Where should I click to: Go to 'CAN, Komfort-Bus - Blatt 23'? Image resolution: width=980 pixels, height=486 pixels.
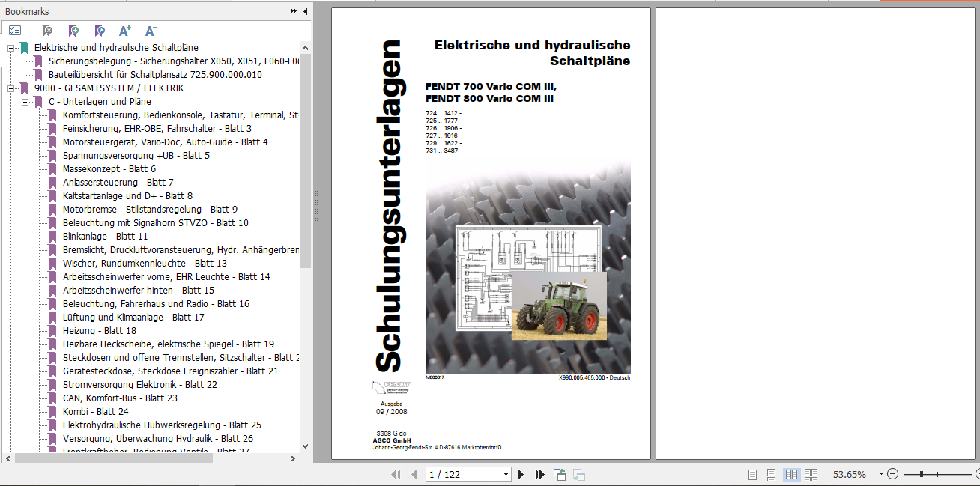point(120,398)
